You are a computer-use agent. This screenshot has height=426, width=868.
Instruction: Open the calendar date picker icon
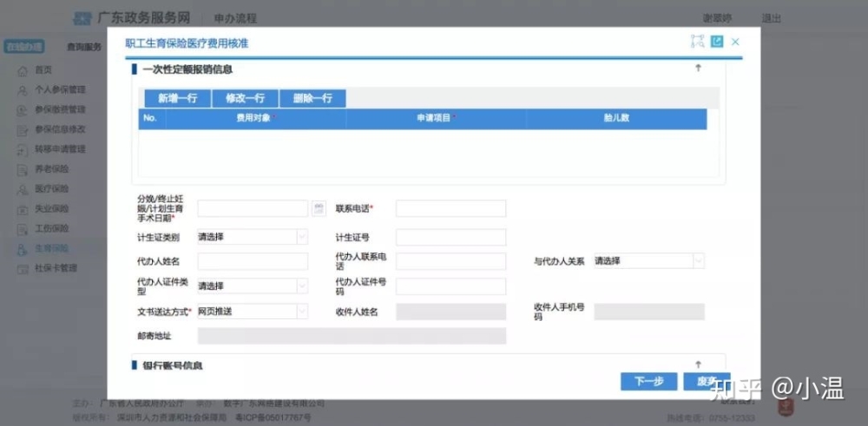point(319,208)
